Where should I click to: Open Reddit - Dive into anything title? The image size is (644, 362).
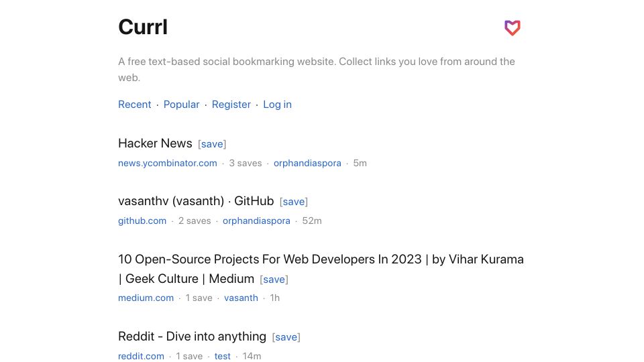(192, 337)
